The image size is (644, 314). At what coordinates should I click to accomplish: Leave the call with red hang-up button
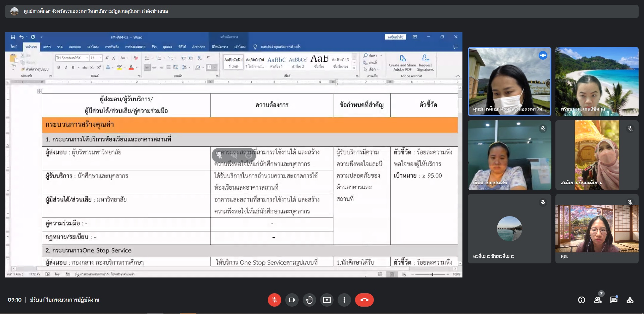point(364,300)
